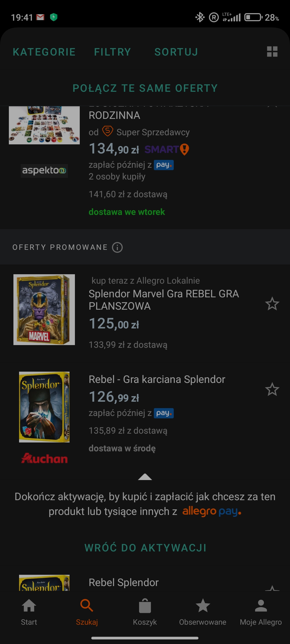Viewport: 290px width, 644px height.
Task: Tap the Auchan seller logo
Action: coord(44,458)
